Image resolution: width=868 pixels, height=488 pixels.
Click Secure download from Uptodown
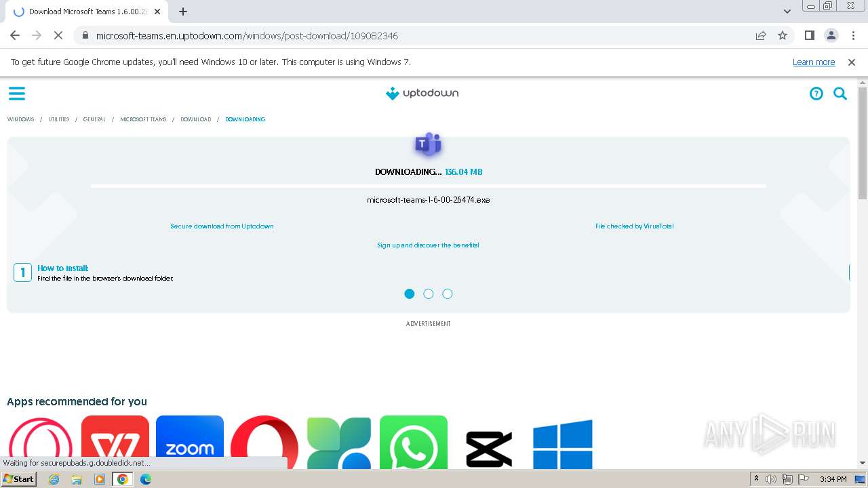[222, 226]
